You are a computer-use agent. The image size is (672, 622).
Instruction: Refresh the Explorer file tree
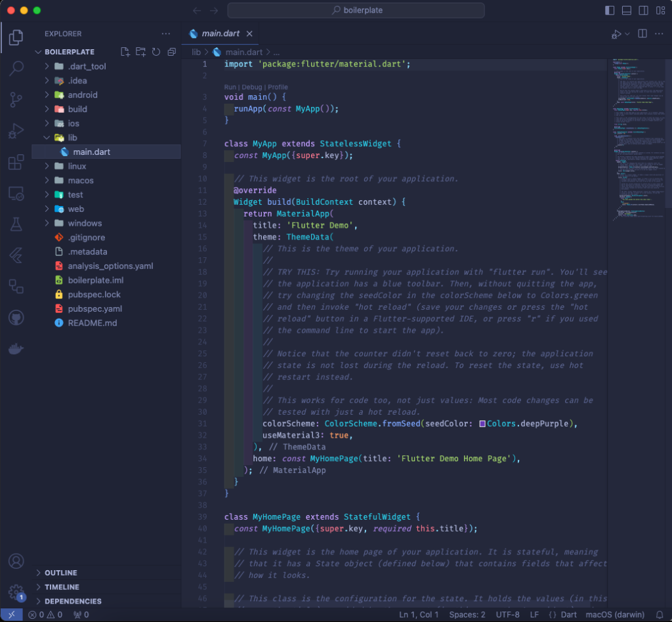pos(156,52)
